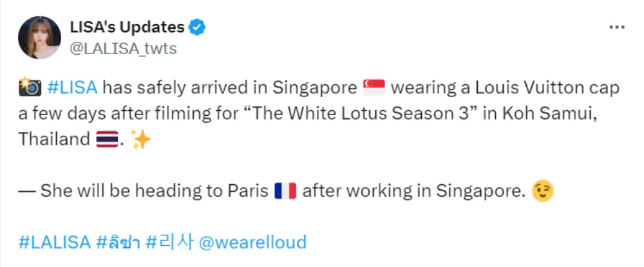Click the France flag emoji
Image resolution: width=644 pixels, height=267 pixels.
[x=284, y=191]
